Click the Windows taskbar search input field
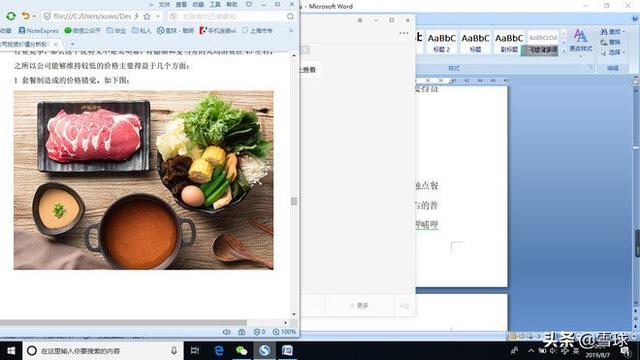This screenshot has height=360, width=640. pos(100,351)
